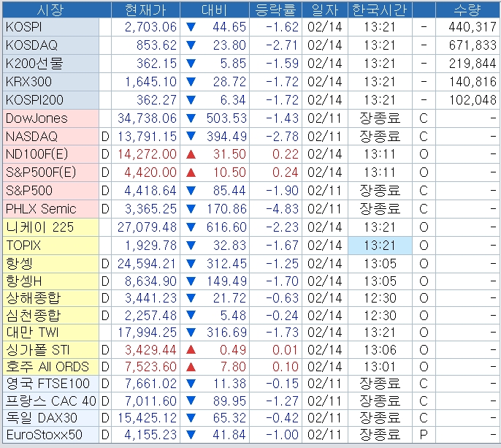Click the D marker beside 항셍
The image size is (501, 448).
pos(105,264)
